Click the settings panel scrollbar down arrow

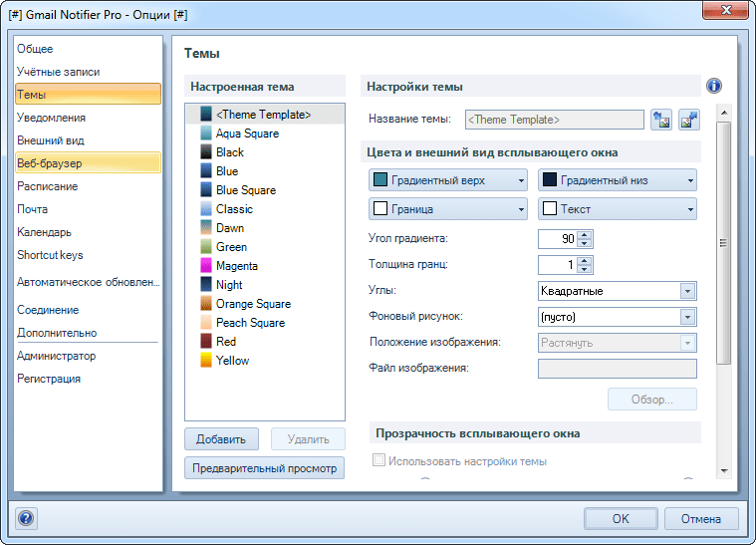[x=724, y=470]
